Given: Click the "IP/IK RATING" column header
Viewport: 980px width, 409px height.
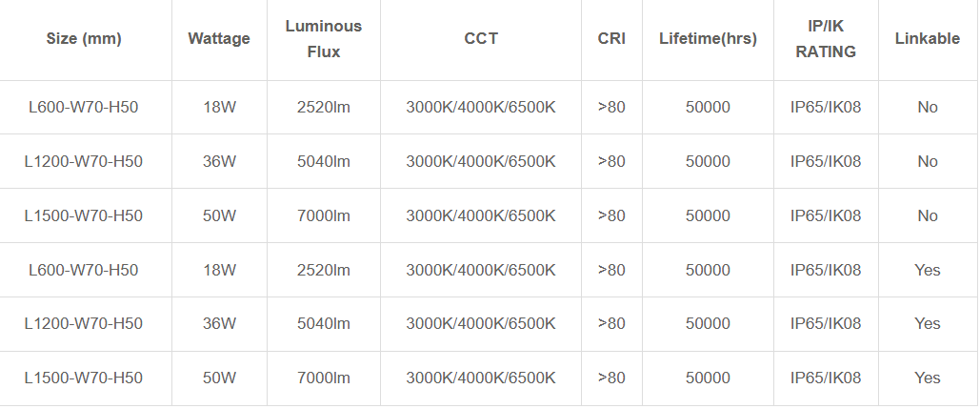Looking at the screenshot, I should point(826,39).
